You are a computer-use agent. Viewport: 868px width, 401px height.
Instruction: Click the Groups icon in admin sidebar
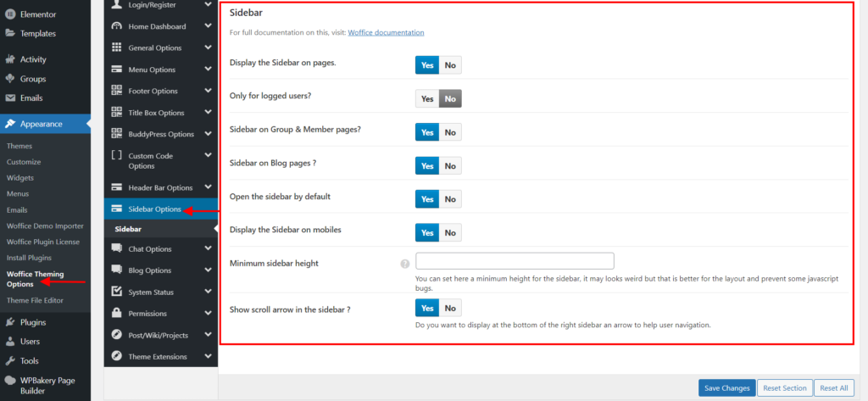click(x=10, y=79)
